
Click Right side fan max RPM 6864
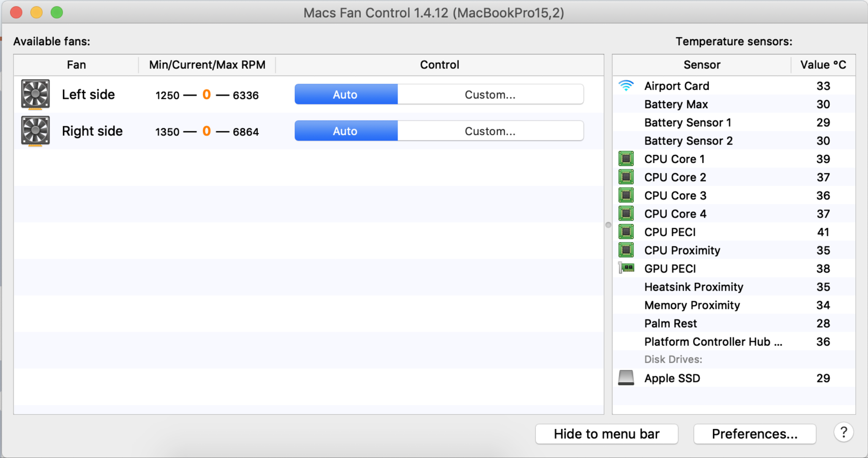pyautogui.click(x=246, y=132)
